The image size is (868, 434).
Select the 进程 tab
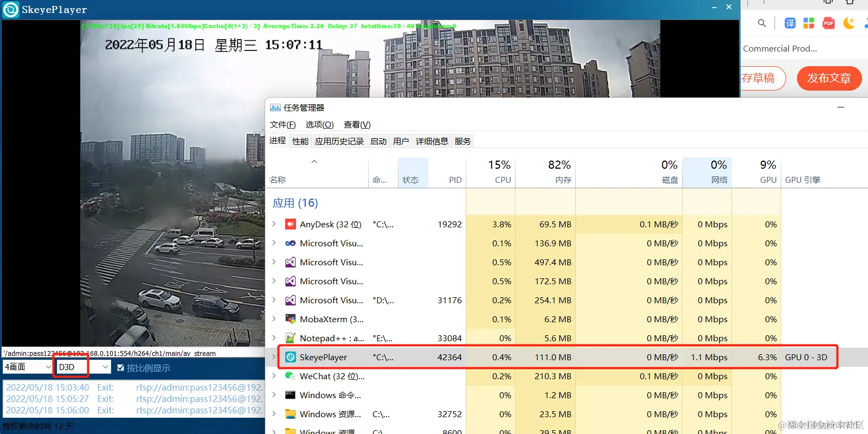pyautogui.click(x=278, y=141)
